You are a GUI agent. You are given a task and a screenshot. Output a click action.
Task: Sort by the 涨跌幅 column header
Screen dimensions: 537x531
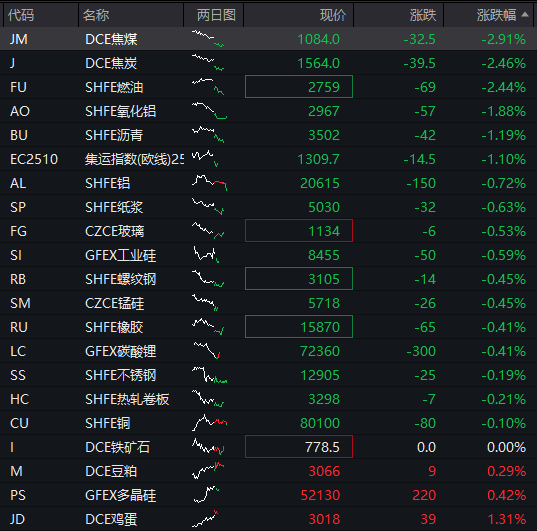point(496,15)
